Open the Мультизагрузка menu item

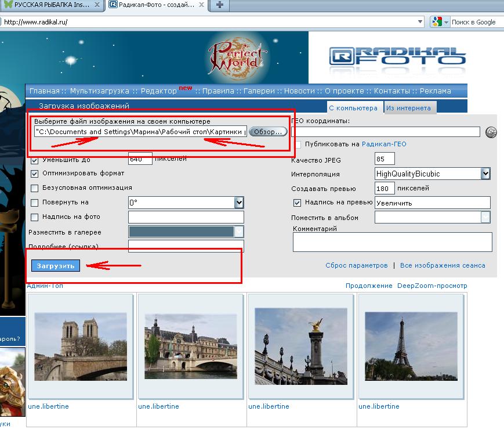coord(100,91)
